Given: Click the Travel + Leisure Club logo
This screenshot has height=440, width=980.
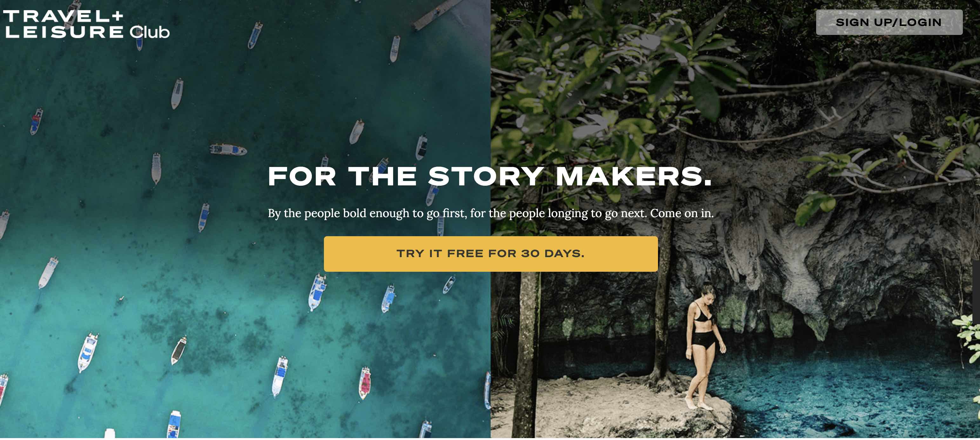Looking at the screenshot, I should coord(86,24).
